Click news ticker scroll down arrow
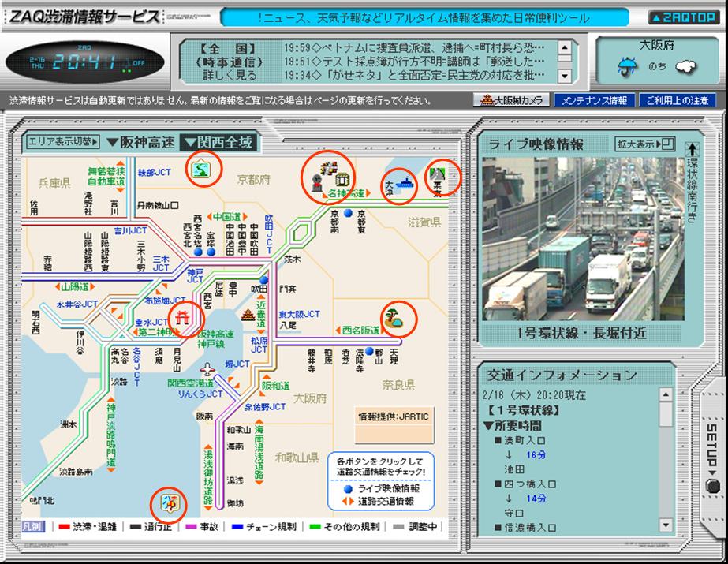 [565, 76]
